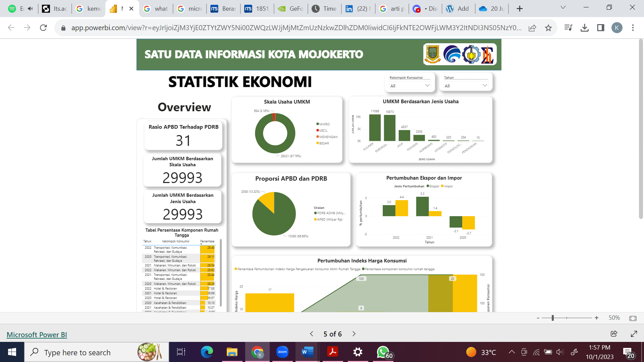Toggle the MIKRO legend item
This screenshot has height=362, width=644.
(324, 124)
